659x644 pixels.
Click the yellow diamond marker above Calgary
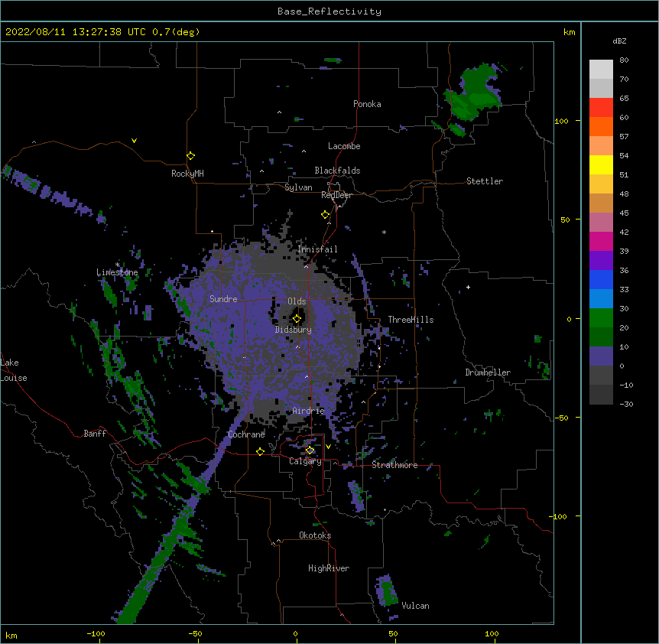click(x=310, y=450)
